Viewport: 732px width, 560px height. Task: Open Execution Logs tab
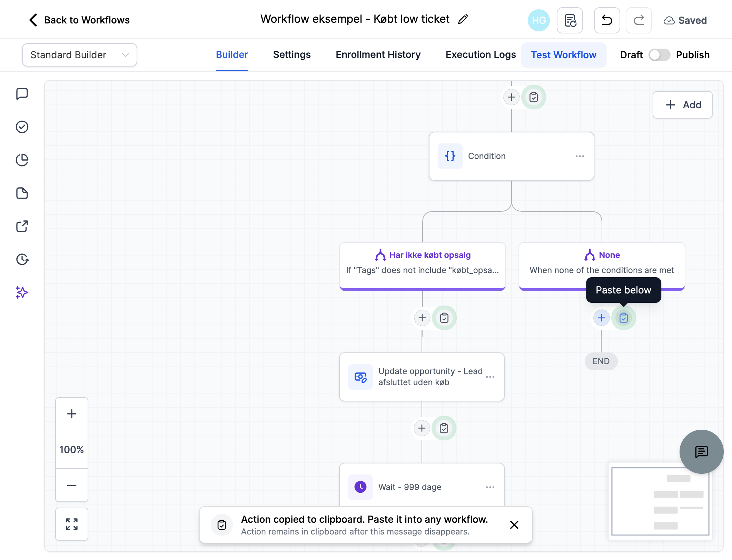(481, 54)
